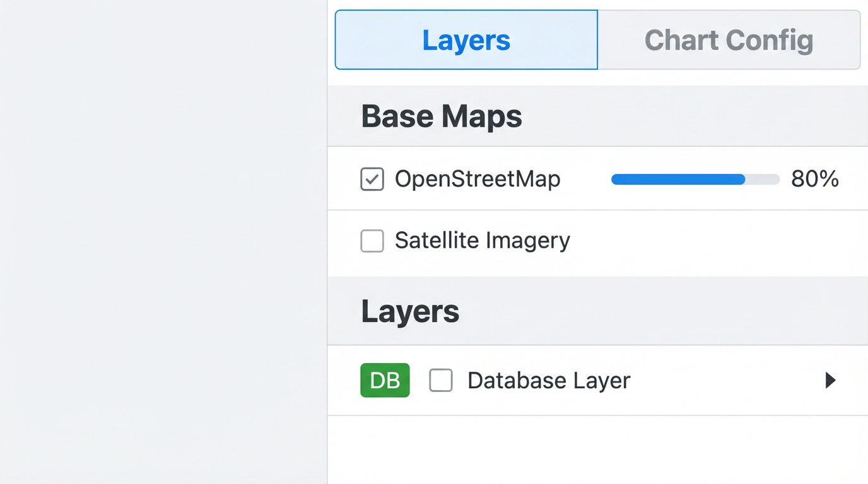
Task: Click the Base Maps section header
Action: coord(442,116)
